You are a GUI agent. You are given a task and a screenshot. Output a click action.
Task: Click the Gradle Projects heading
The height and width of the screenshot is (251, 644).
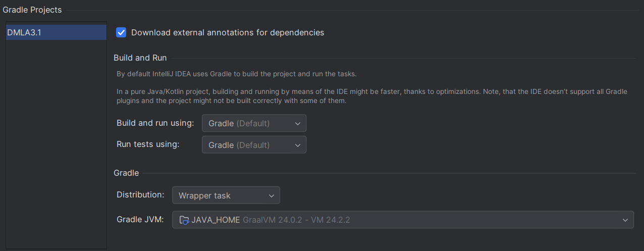[x=32, y=10]
